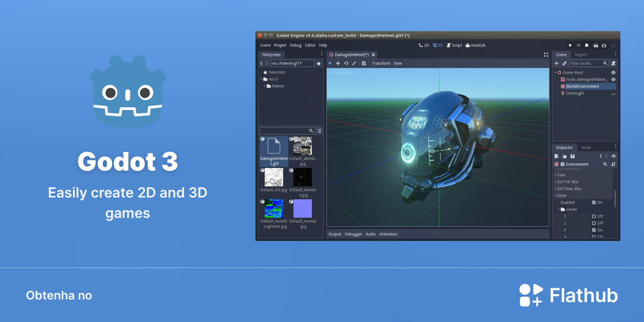Open the Script workspace

click(x=454, y=46)
